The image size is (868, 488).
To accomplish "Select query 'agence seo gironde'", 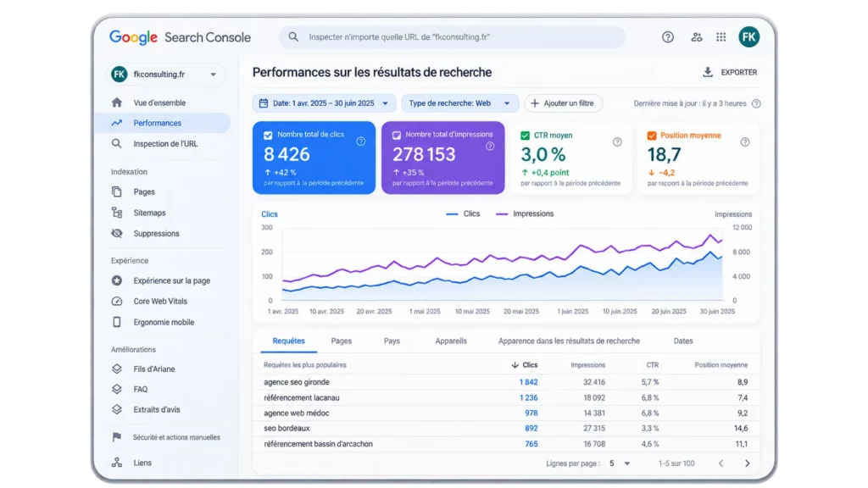I will [x=296, y=382].
